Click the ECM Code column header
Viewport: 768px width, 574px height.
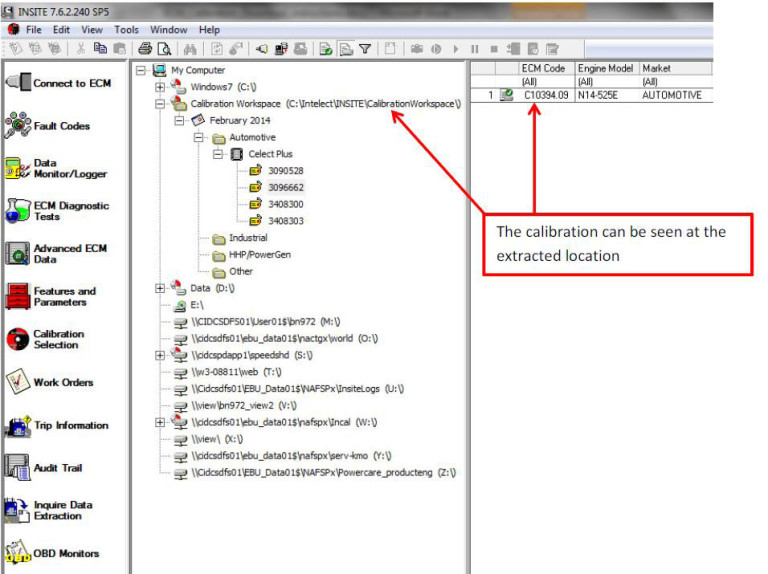(546, 68)
